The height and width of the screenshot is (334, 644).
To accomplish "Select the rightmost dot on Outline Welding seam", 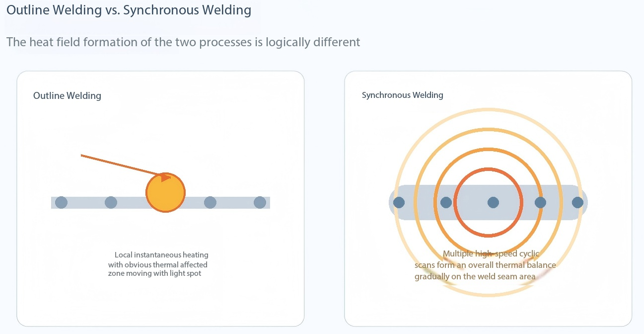I will (x=260, y=202).
